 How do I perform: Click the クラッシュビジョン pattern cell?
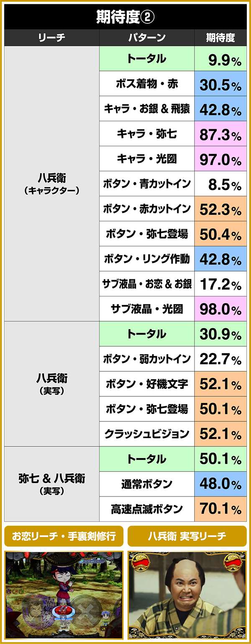[x=147, y=434]
